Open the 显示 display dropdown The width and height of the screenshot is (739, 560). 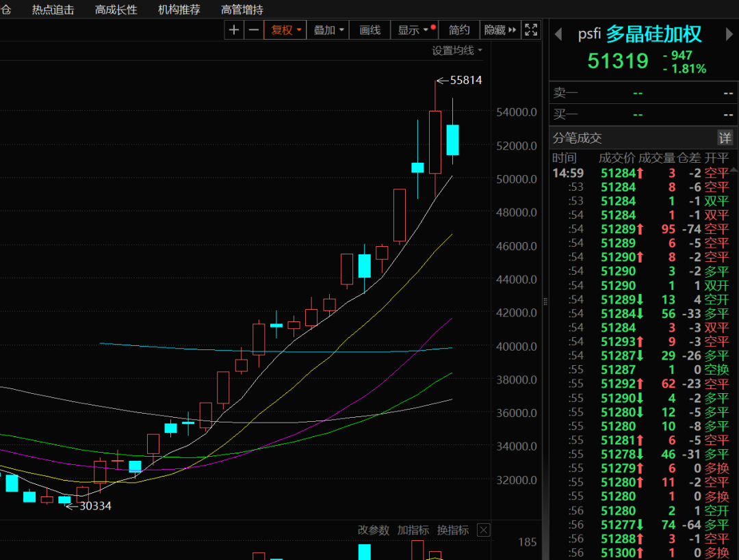coord(414,30)
